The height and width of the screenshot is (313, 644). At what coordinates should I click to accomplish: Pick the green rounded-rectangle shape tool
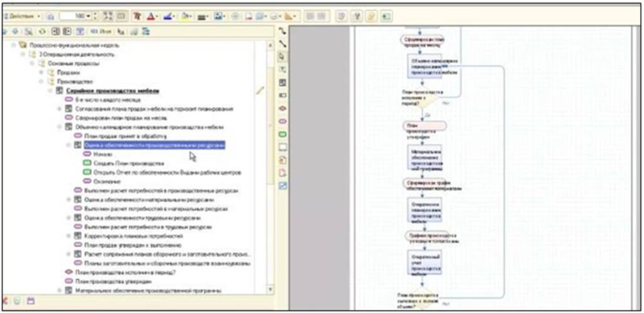[282, 134]
